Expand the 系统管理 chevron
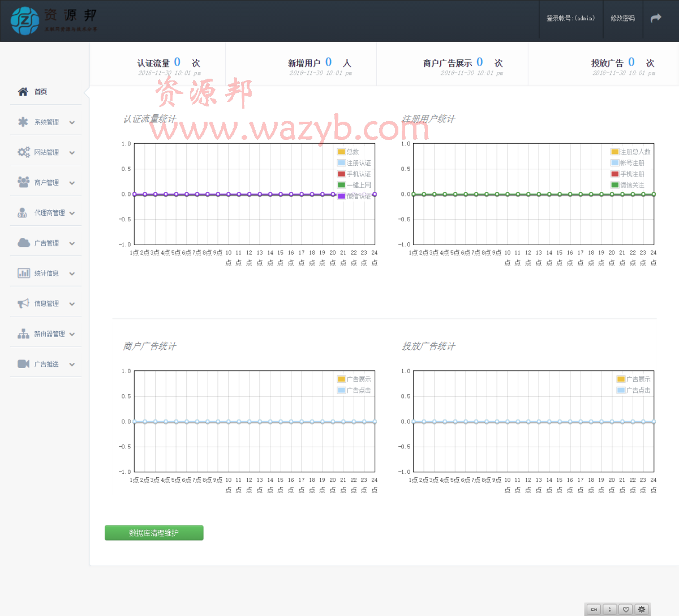The width and height of the screenshot is (679, 616). pos(72,122)
